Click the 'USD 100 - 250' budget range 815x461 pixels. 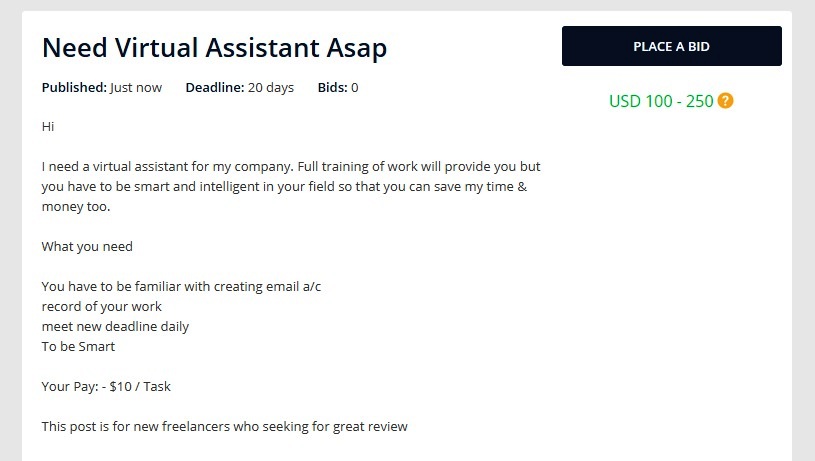tap(660, 101)
